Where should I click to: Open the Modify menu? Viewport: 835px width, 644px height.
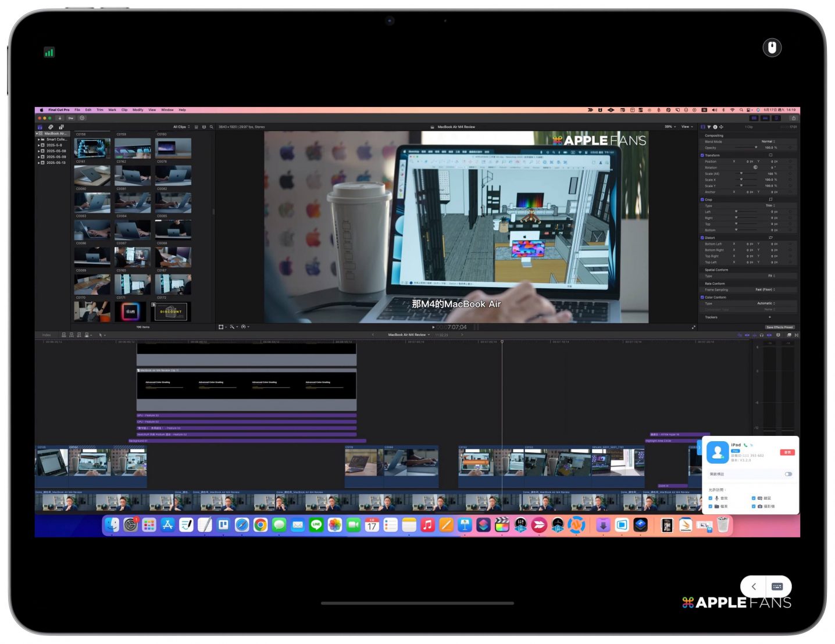[138, 110]
